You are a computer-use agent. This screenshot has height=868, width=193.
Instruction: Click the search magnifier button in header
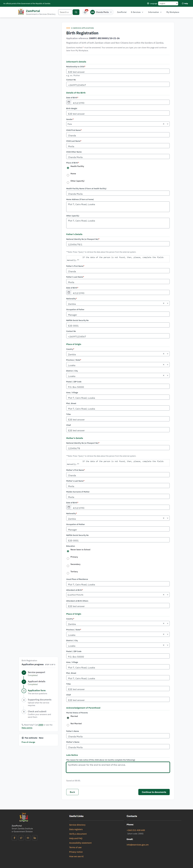tap(76, 12)
